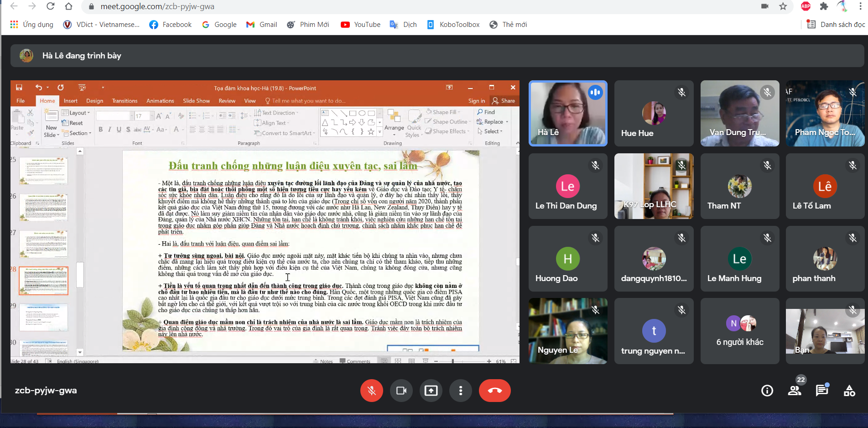Screen dimensions: 868x428
Task: Click the Chrome address bar URL
Action: 157,6
